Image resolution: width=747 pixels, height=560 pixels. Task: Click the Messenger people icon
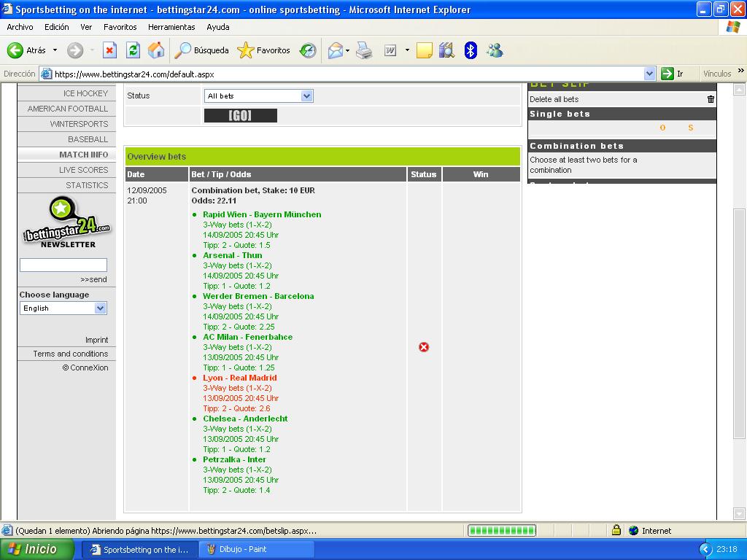tap(495, 50)
